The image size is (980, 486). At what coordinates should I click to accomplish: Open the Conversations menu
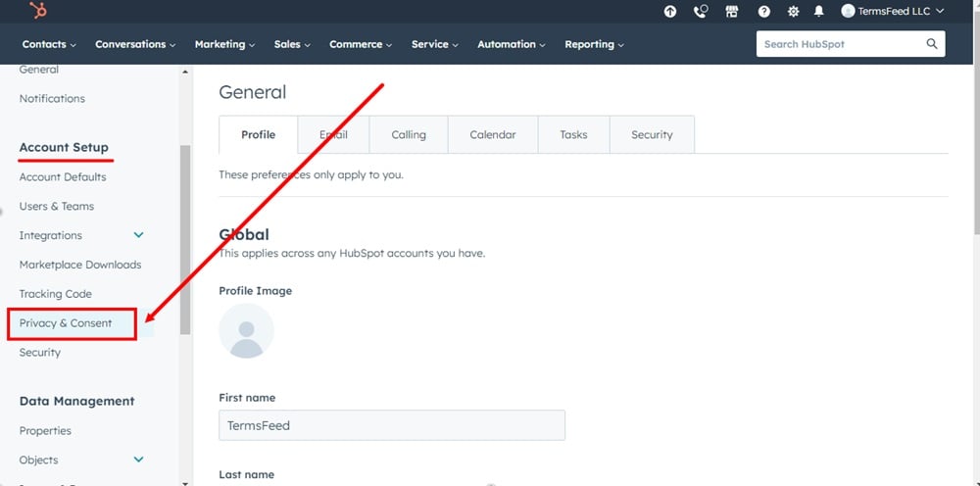click(x=135, y=44)
